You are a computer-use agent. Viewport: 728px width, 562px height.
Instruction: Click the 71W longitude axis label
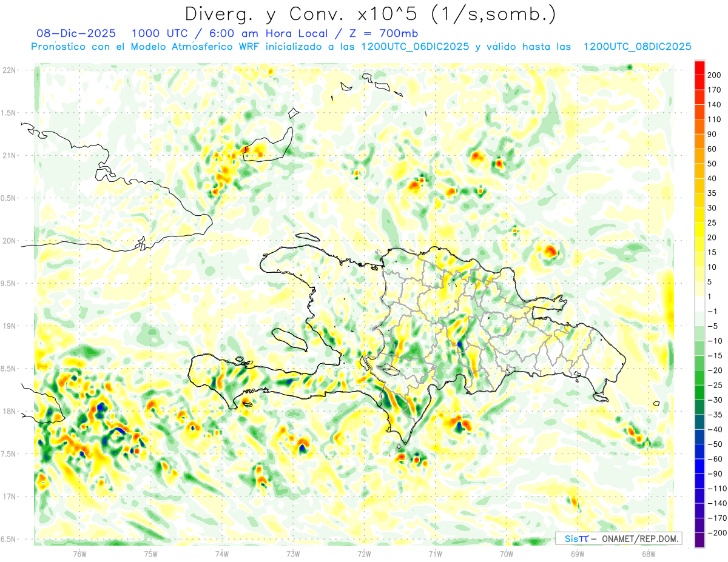tap(435, 554)
